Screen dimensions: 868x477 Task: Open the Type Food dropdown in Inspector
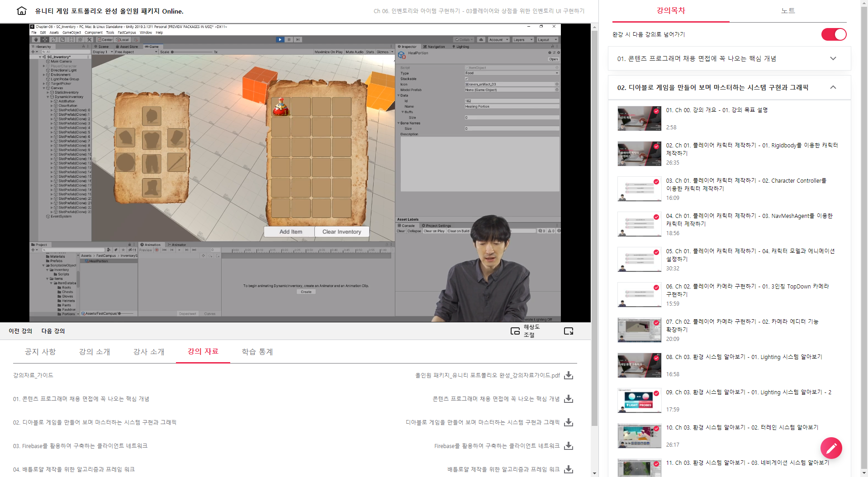coord(512,73)
